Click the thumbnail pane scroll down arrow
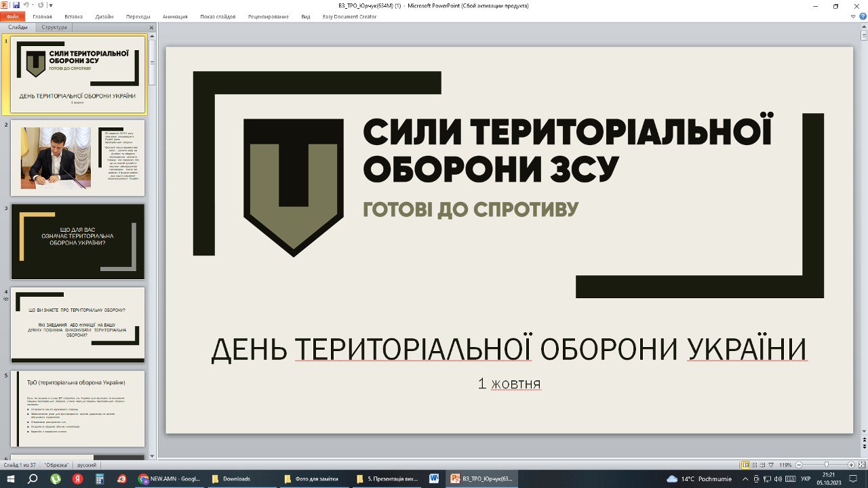The height and width of the screenshot is (488, 868). click(153, 456)
